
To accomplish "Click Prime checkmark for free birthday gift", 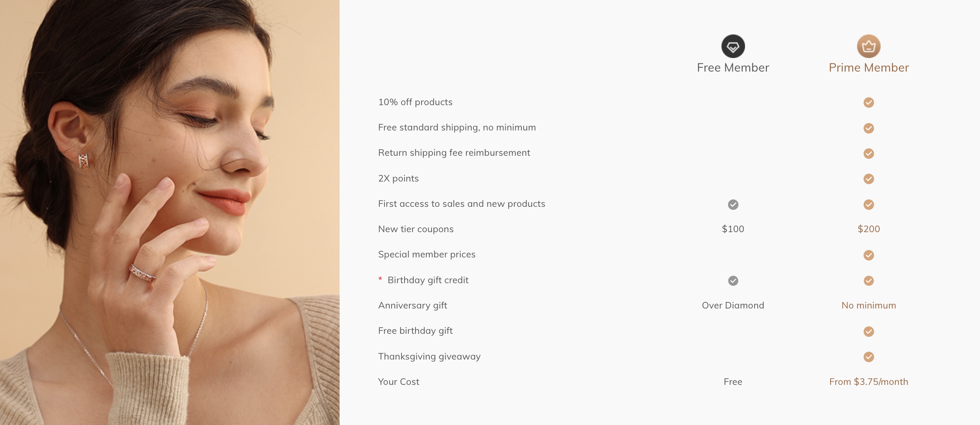I will 868,332.
